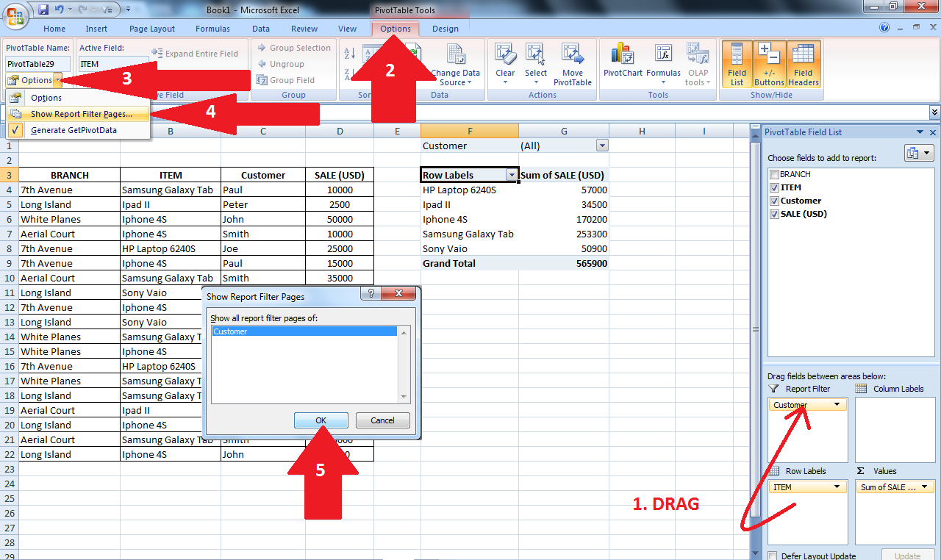
Task: Switch to the Design tab
Action: 446,29
